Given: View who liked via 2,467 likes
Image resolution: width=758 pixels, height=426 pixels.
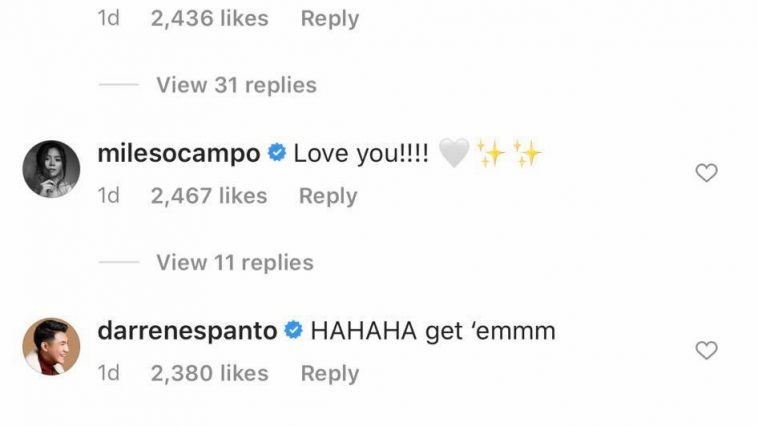Looking at the screenshot, I should point(209,196).
